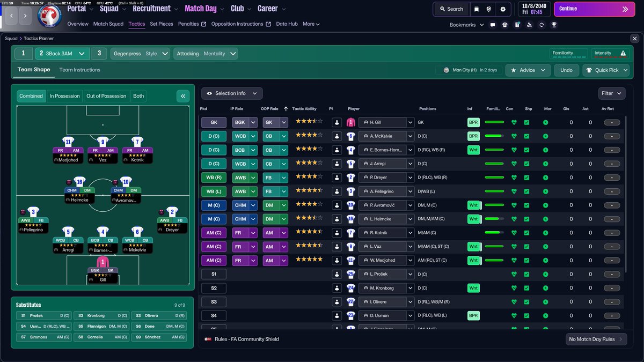Click the Intensity warning indicator

pyautogui.click(x=610, y=53)
